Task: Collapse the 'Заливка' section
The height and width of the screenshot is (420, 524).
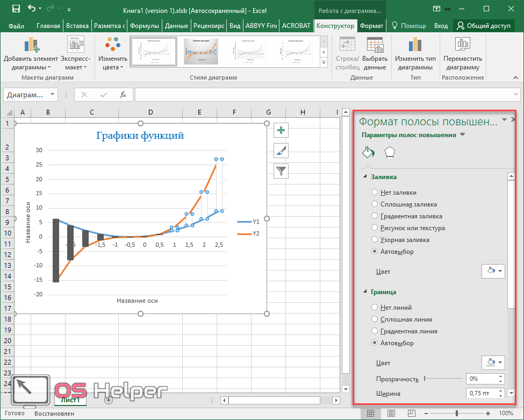Action: [366, 176]
